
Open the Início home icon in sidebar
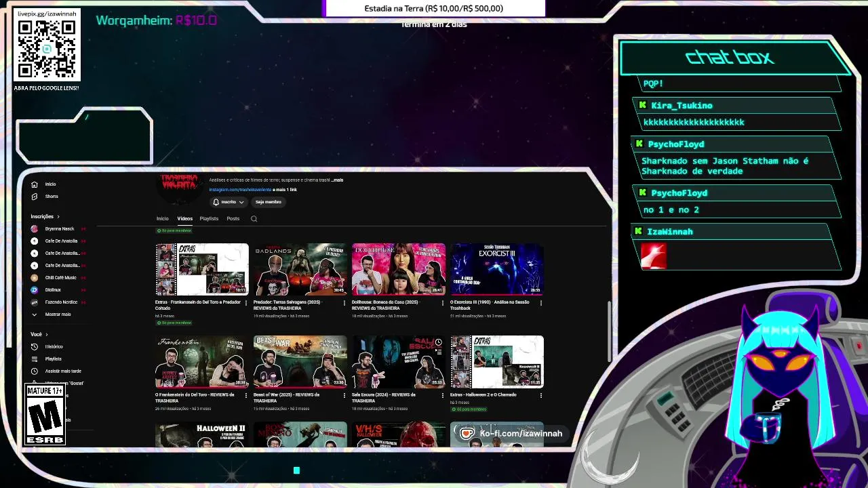point(35,184)
